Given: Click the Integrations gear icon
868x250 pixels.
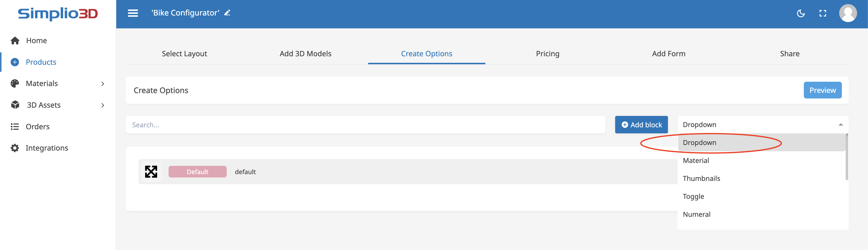Looking at the screenshot, I should pos(15,148).
